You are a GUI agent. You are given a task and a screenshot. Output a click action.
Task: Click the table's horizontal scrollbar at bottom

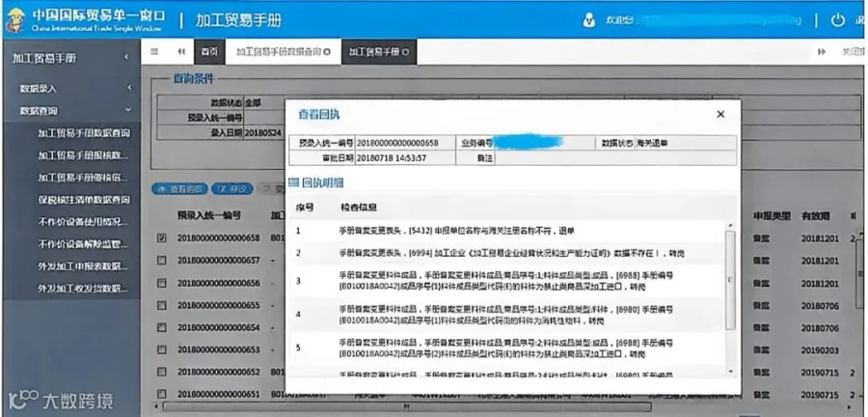coord(407,407)
